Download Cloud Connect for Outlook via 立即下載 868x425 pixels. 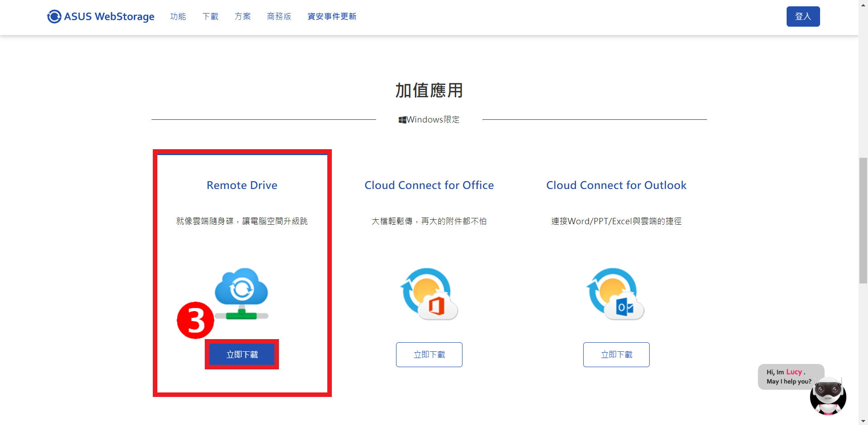(x=616, y=354)
